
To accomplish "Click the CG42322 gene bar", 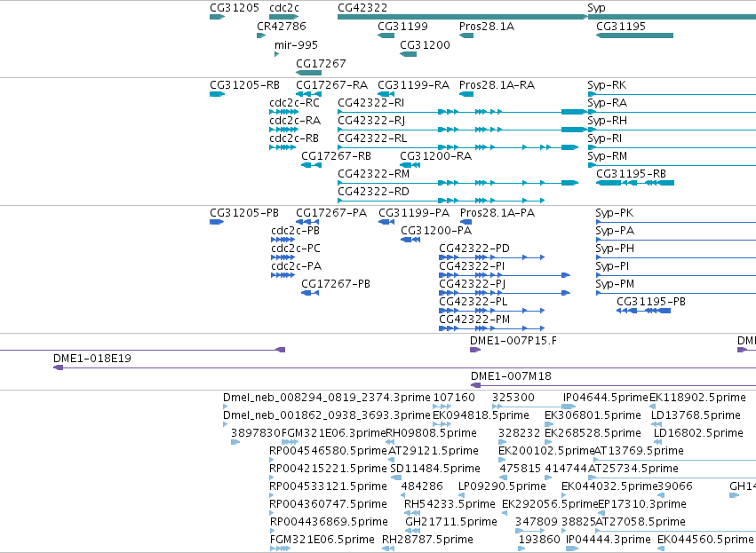I will pyautogui.click(x=463, y=17).
